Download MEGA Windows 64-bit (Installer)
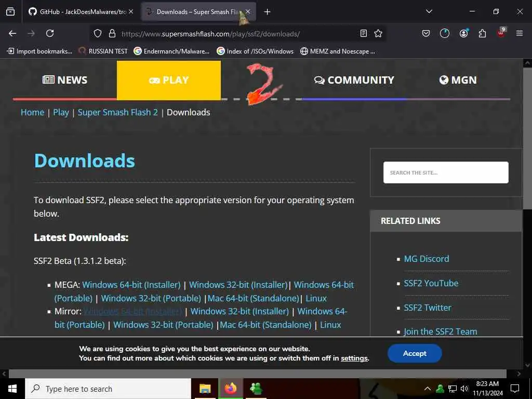The height and width of the screenshot is (399, 532). click(x=131, y=285)
